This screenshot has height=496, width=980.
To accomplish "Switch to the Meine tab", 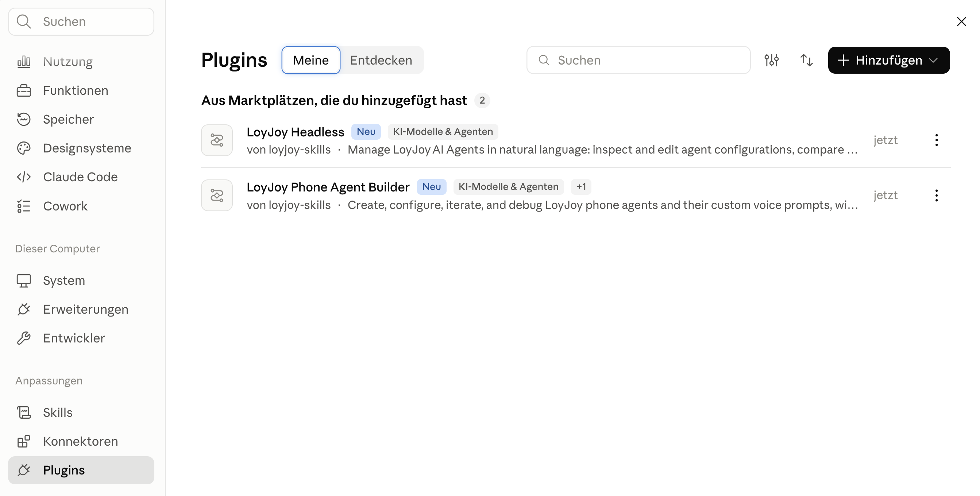I will 311,60.
